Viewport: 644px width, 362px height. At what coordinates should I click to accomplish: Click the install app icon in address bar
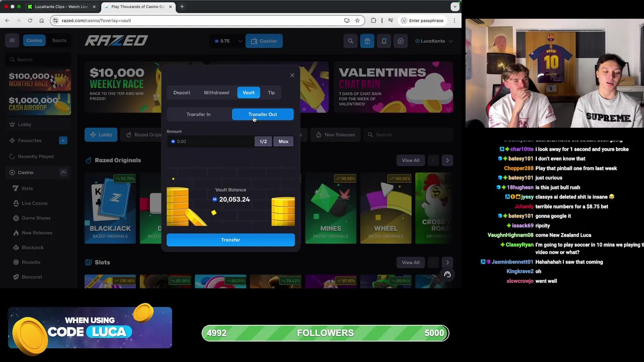(347, 21)
